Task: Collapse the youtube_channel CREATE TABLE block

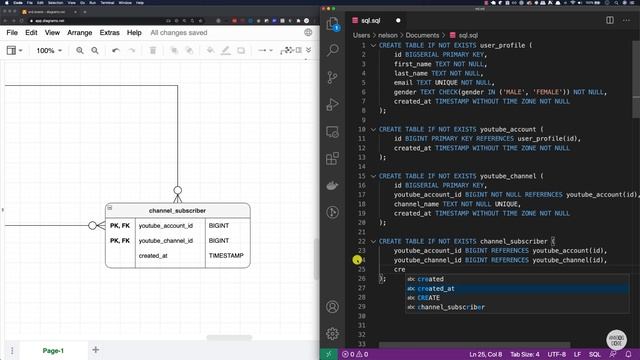Action: [373, 176]
